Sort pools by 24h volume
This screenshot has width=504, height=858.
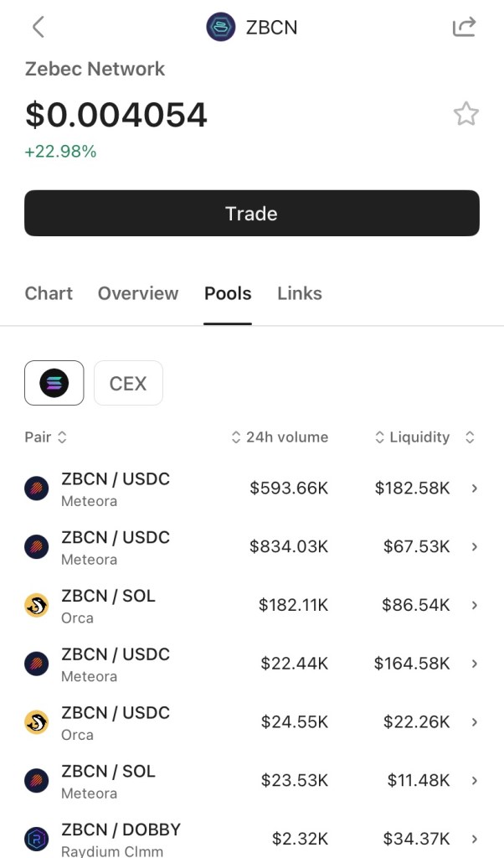pos(280,437)
